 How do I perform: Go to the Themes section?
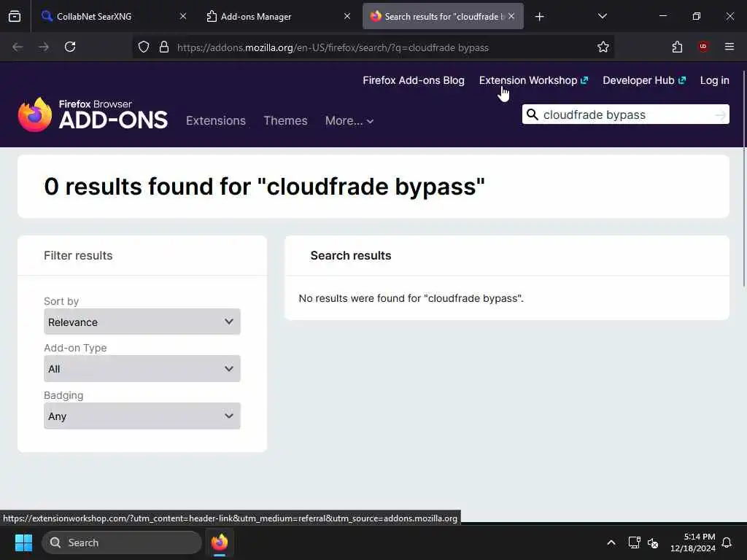click(x=285, y=120)
